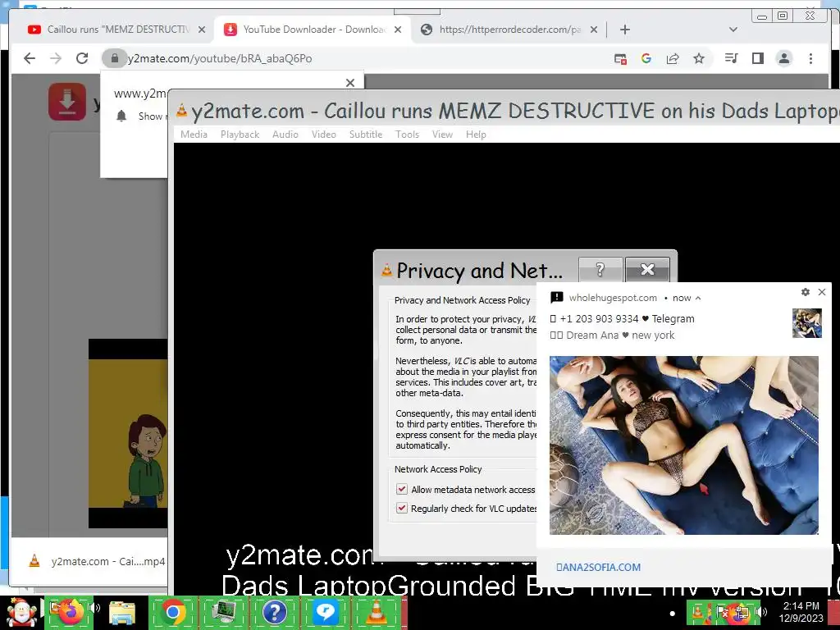
Task: Toggle Chrome side panel icon
Action: tap(757, 58)
